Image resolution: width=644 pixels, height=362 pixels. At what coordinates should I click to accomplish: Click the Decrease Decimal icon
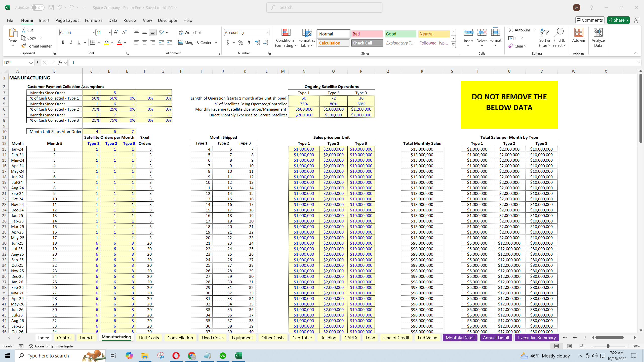(x=266, y=42)
